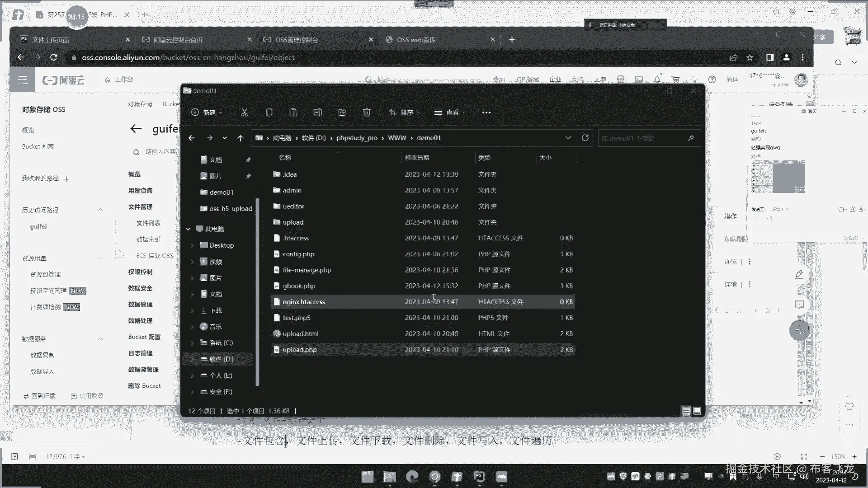This screenshot has height=488, width=868.
Task: Switch to the OSS管理控制台 browser tab
Action: click(297, 40)
